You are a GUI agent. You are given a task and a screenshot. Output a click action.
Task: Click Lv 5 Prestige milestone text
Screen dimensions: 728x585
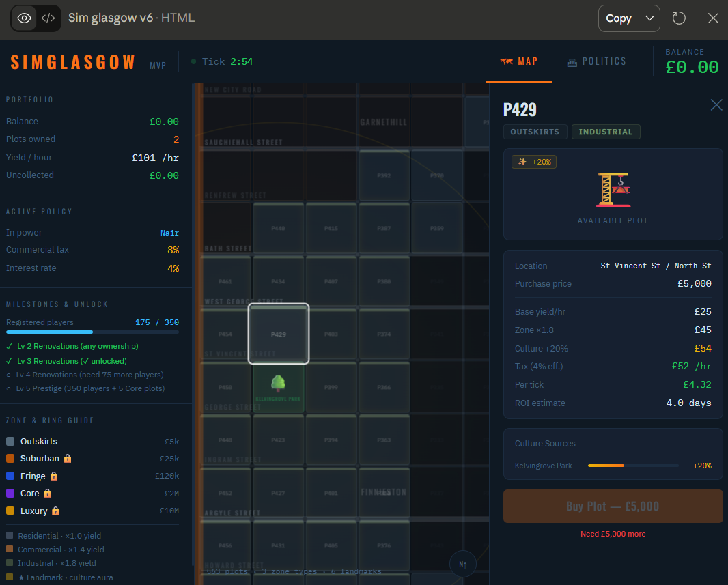(90, 388)
